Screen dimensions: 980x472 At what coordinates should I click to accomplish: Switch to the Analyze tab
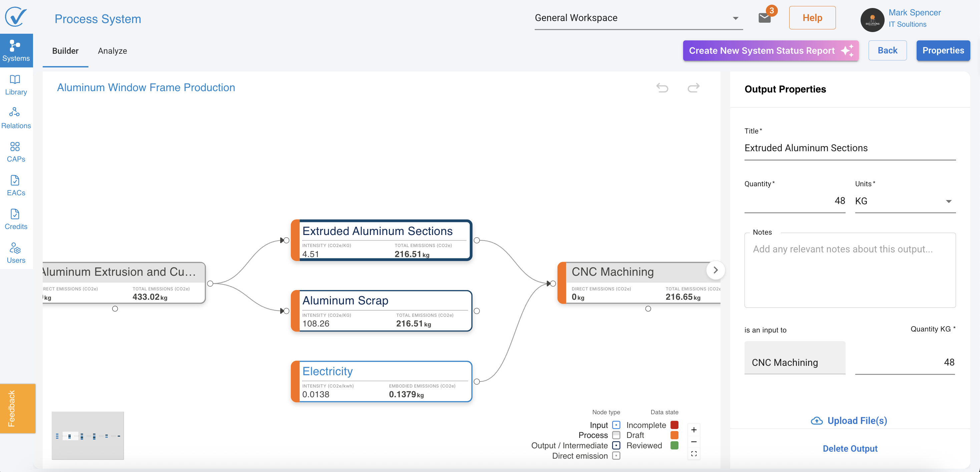pos(112,51)
